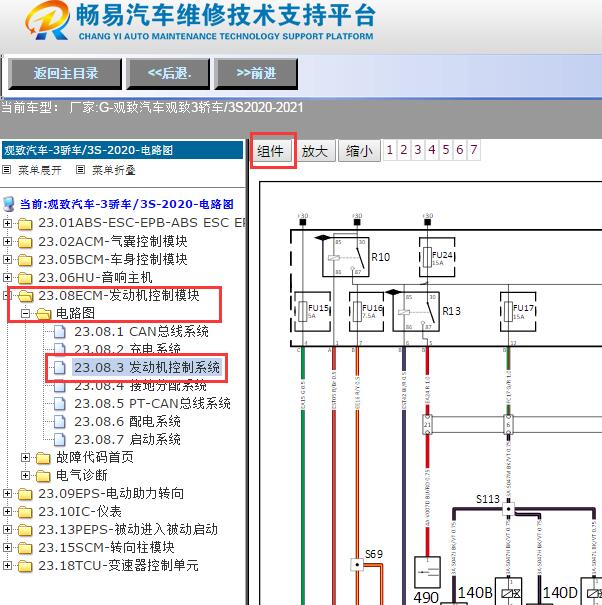This screenshot has height=605, width=602.
Task: Click document icon of 23.08.3 发动机控制系统
Action: click(x=60, y=367)
